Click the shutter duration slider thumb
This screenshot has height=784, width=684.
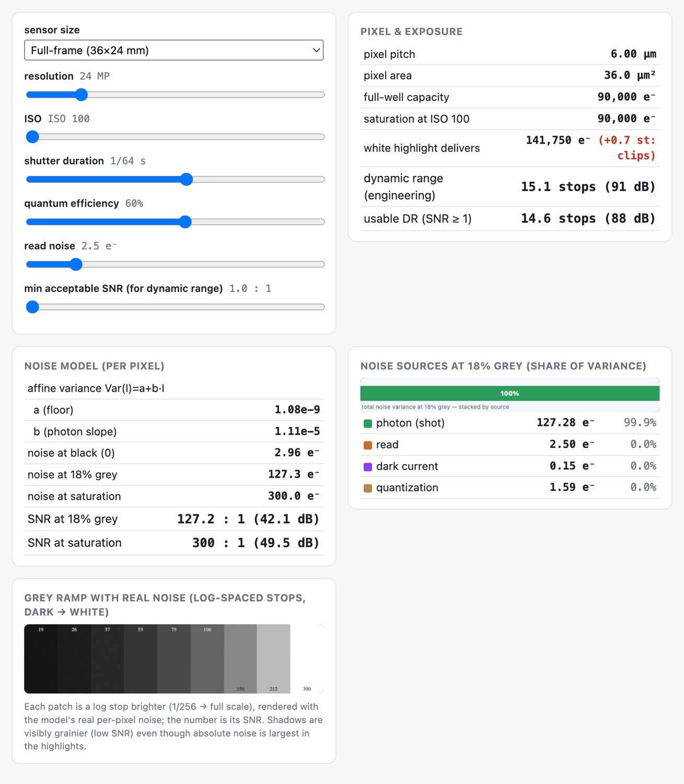(x=187, y=179)
